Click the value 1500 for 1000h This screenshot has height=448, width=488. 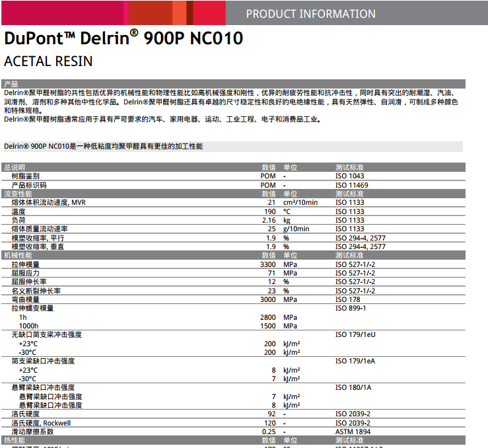[268, 326]
